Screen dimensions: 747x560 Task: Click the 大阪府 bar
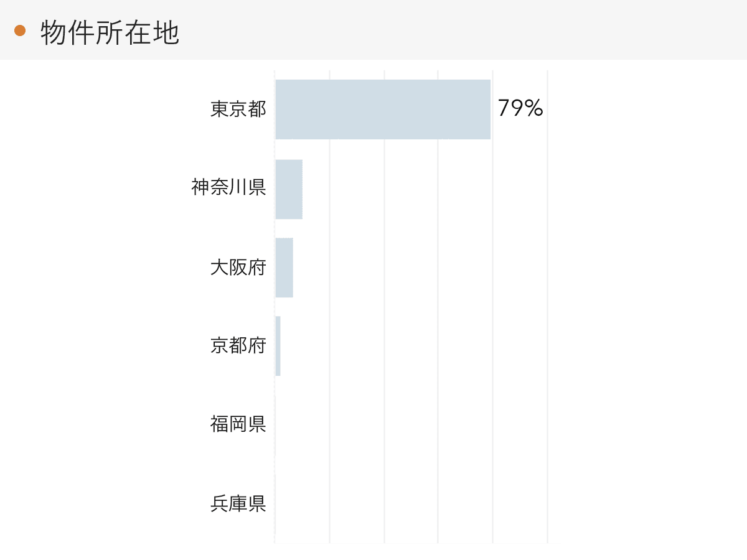point(284,268)
